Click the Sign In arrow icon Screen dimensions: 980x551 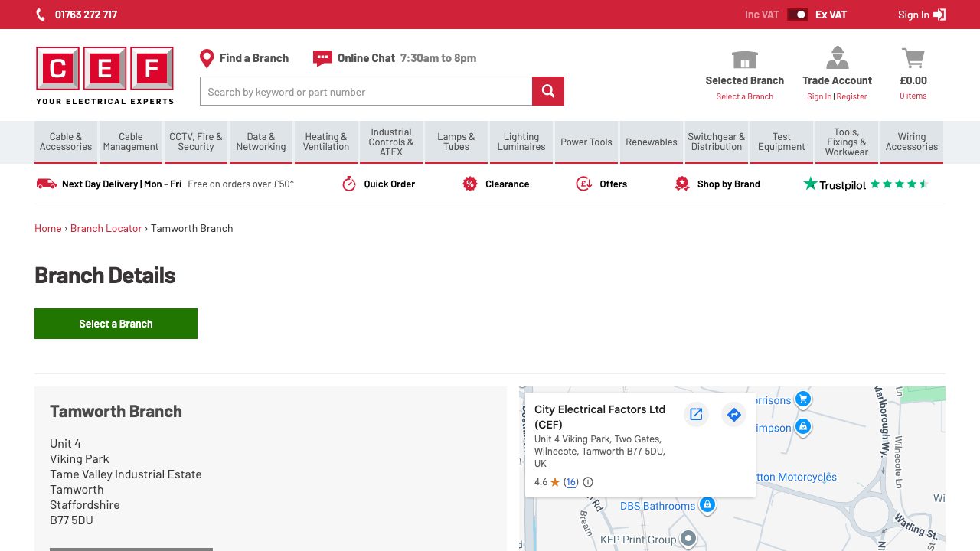point(940,15)
